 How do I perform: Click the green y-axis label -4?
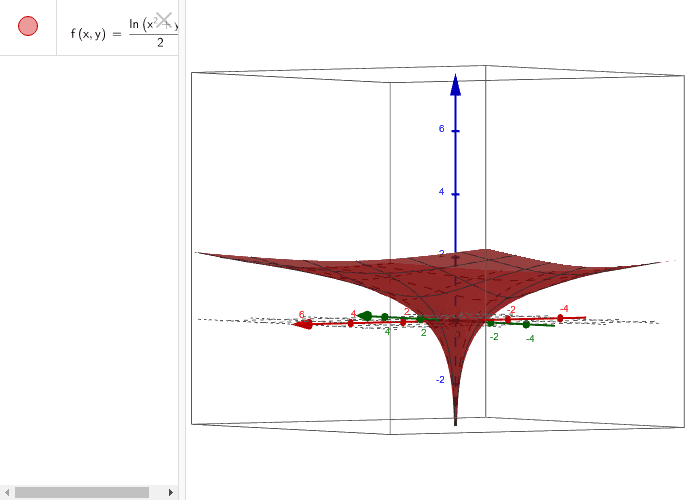[530, 339]
